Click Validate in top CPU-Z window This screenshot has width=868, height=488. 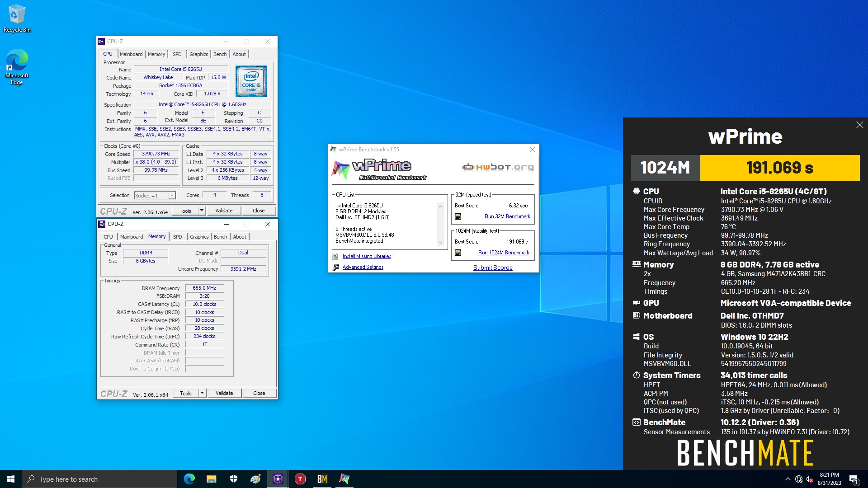tap(224, 211)
